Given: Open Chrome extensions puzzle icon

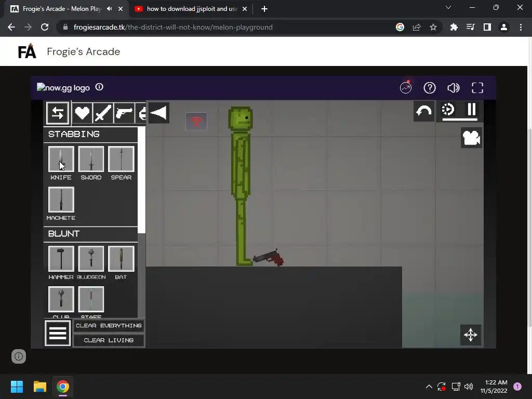Looking at the screenshot, I should (454, 27).
